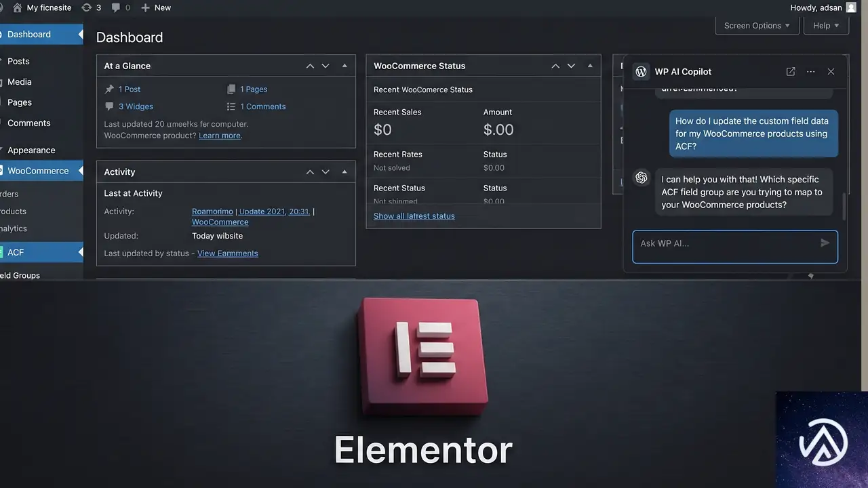Open ACF in the sidebar menu
The image size is (868, 488).
tap(41, 252)
